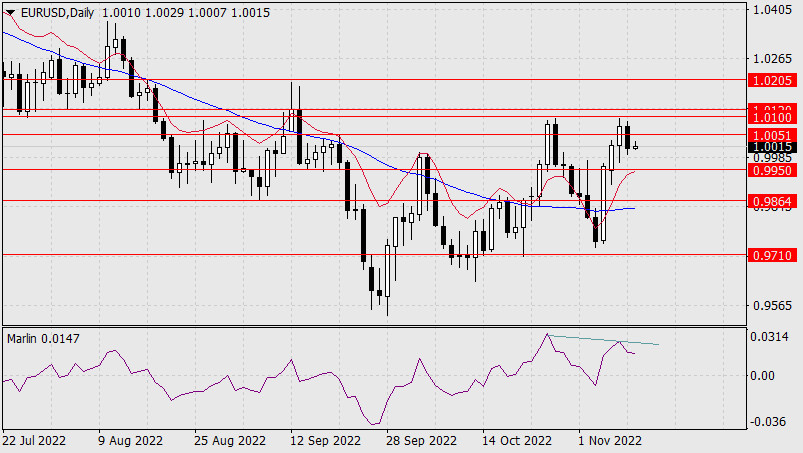Select the 0.9565 value on price scale
Screen dimensions: 803x453
pyautogui.click(x=771, y=307)
